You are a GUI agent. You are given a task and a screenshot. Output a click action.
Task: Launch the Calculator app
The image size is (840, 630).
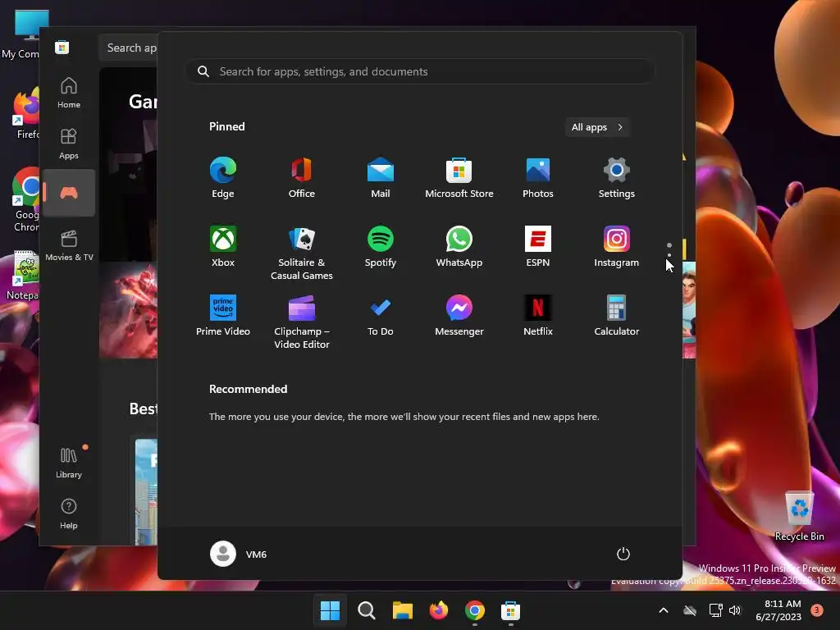coord(617,316)
